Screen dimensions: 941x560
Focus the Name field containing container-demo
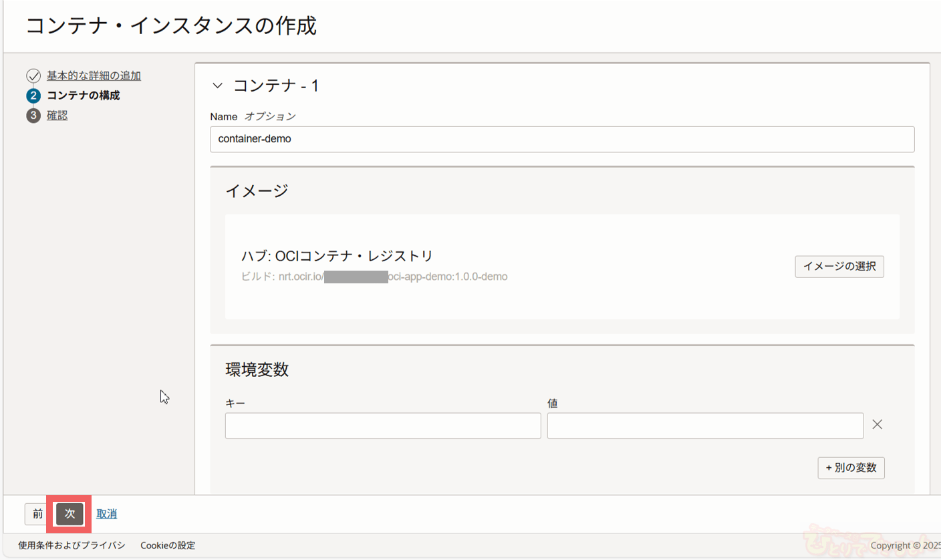561,139
